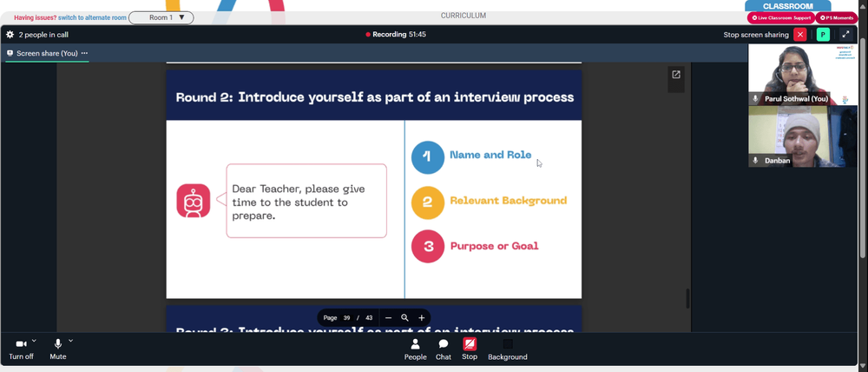Click Parul Sothwal video thumbnail
This screenshot has width=868, height=372.
click(x=803, y=74)
